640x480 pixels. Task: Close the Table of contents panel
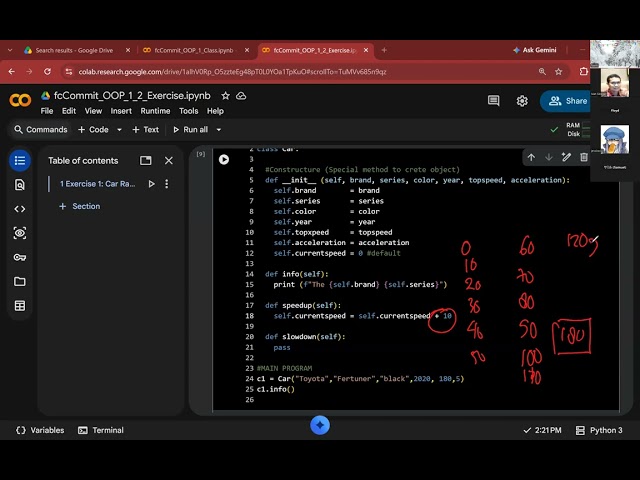pos(169,160)
